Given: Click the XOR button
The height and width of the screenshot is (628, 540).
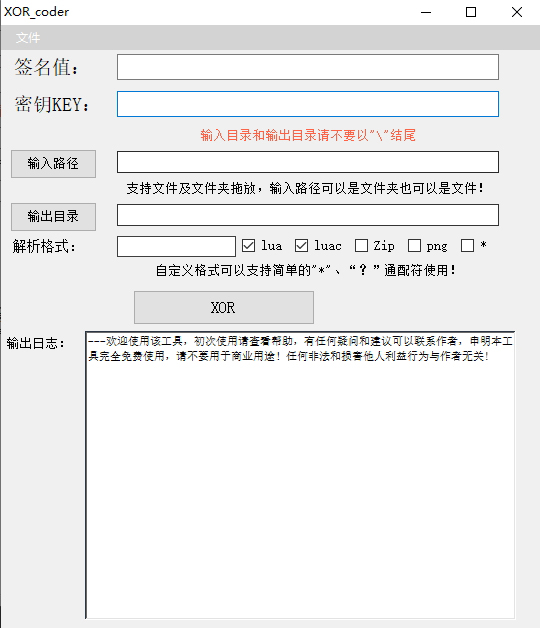Looking at the screenshot, I should pyautogui.click(x=224, y=307).
